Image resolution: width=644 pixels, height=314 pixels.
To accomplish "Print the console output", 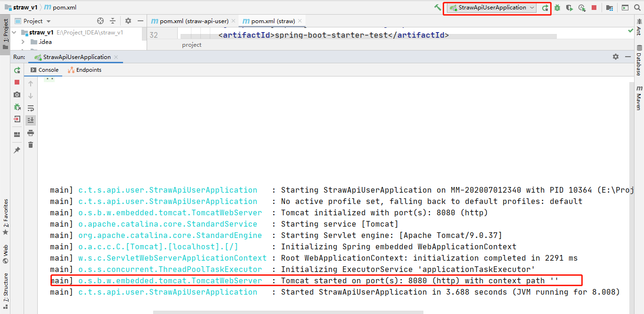I will coord(31,133).
